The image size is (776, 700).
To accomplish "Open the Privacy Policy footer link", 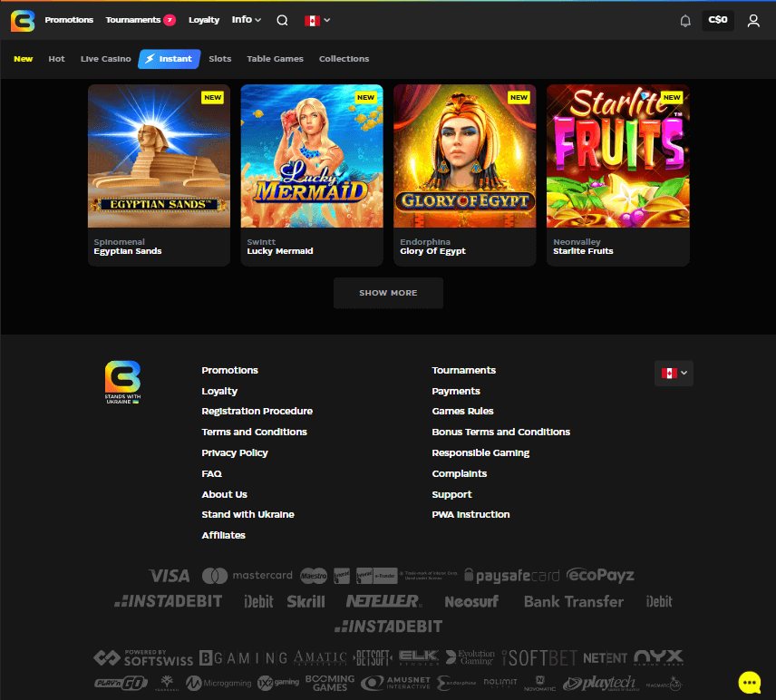I will 235,453.
